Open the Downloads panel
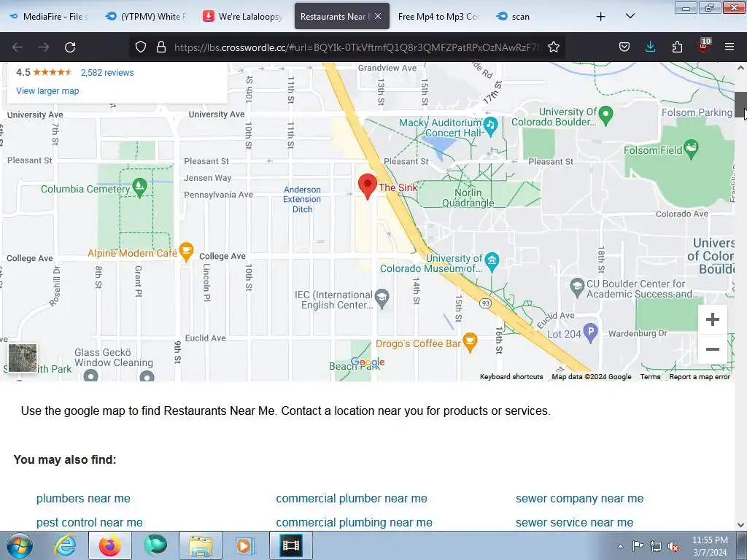Screen dimensions: 747x560 [650, 47]
